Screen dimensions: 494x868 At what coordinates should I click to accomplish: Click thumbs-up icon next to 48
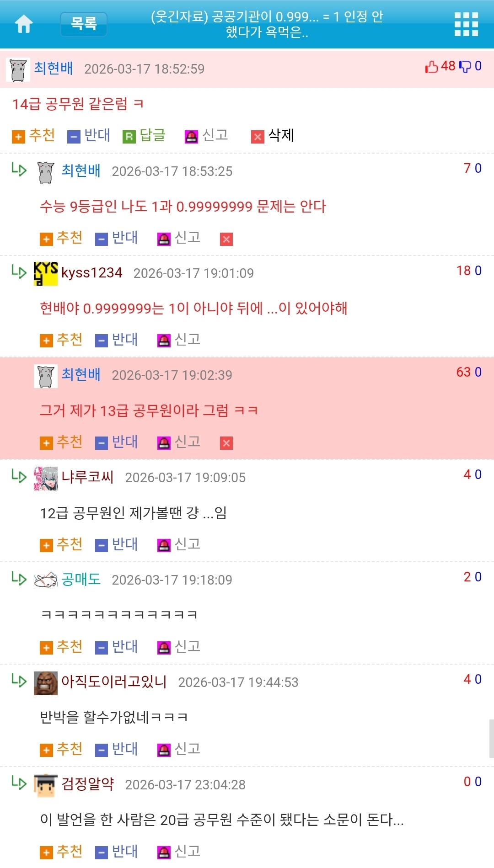[431, 67]
